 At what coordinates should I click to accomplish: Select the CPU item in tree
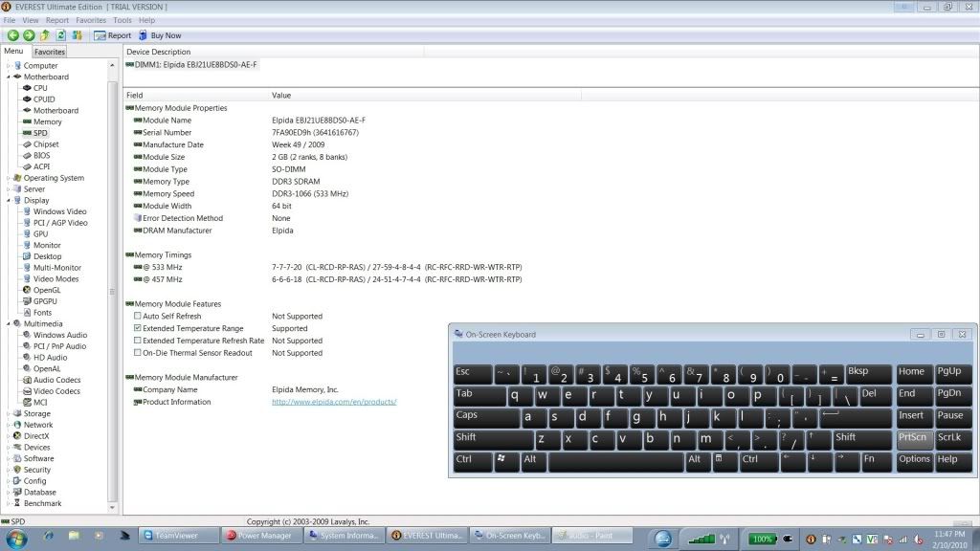40,88
